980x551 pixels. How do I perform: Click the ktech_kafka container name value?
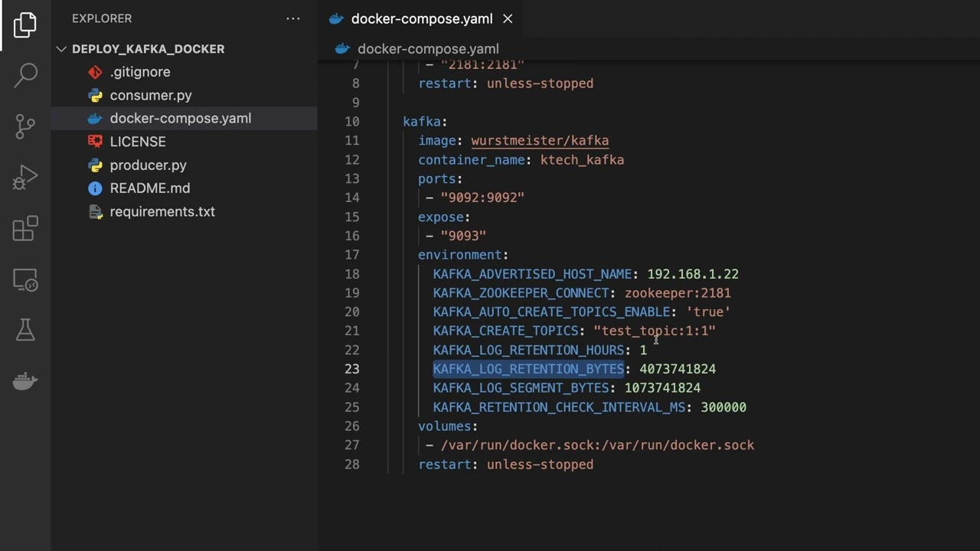point(582,160)
